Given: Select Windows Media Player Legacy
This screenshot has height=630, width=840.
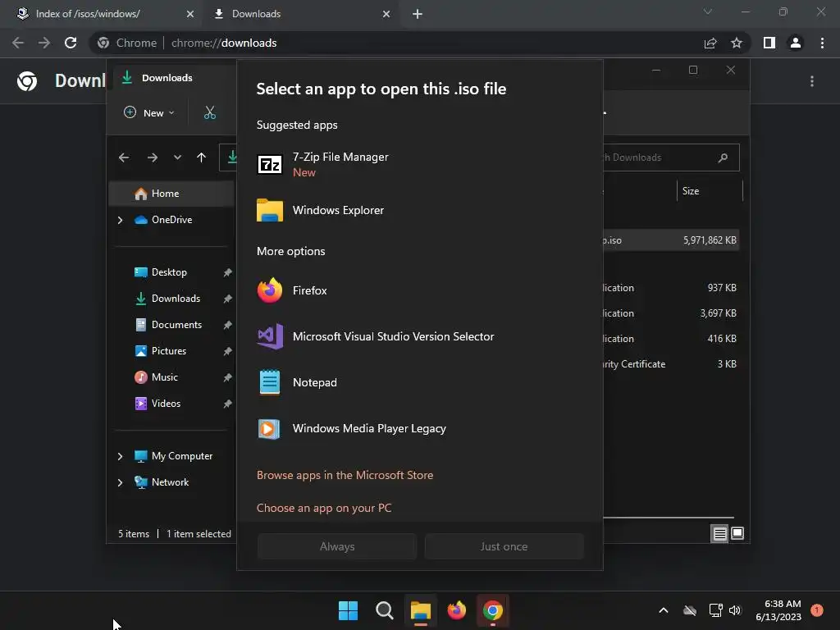Looking at the screenshot, I should tap(419, 428).
